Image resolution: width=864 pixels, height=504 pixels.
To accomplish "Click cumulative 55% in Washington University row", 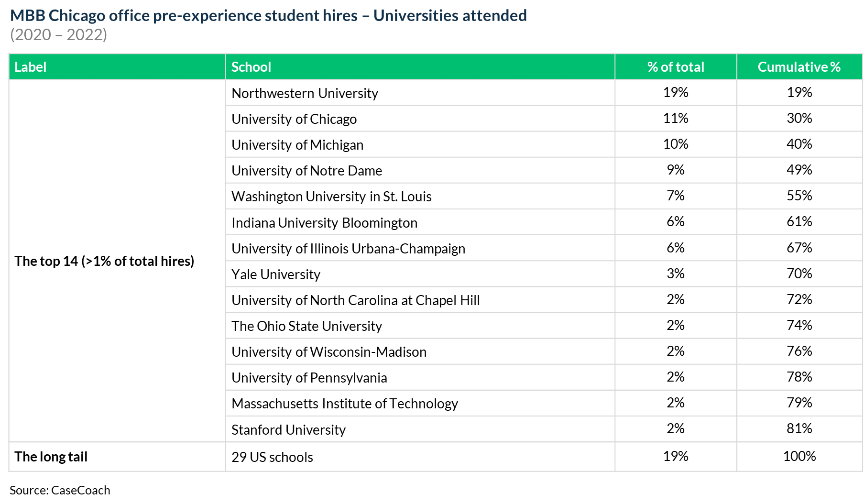I will [799, 196].
